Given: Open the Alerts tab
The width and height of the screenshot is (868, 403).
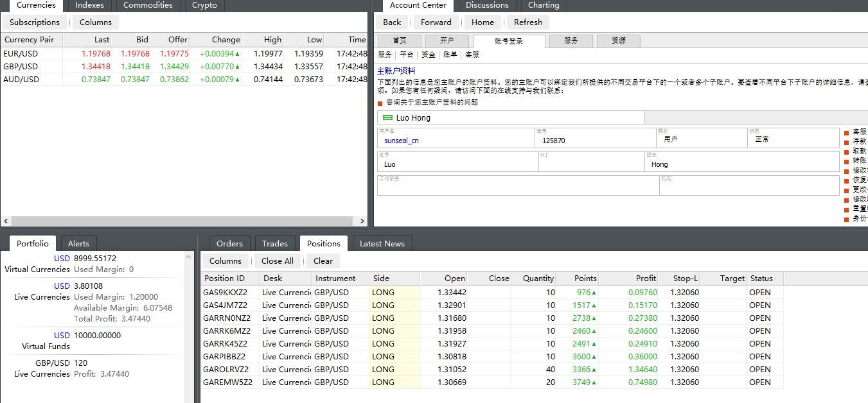Looking at the screenshot, I should tap(78, 244).
